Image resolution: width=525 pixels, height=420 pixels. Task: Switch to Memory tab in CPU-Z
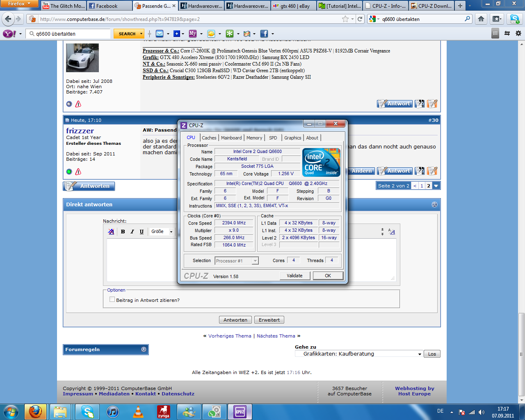(254, 138)
